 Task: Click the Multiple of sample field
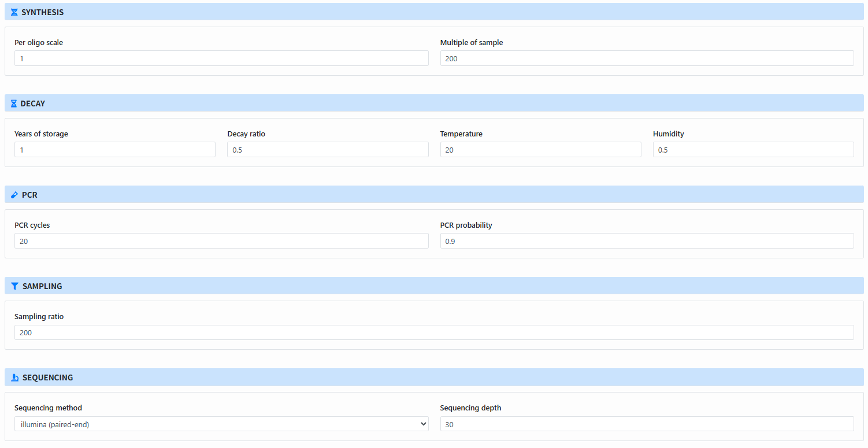pos(647,58)
